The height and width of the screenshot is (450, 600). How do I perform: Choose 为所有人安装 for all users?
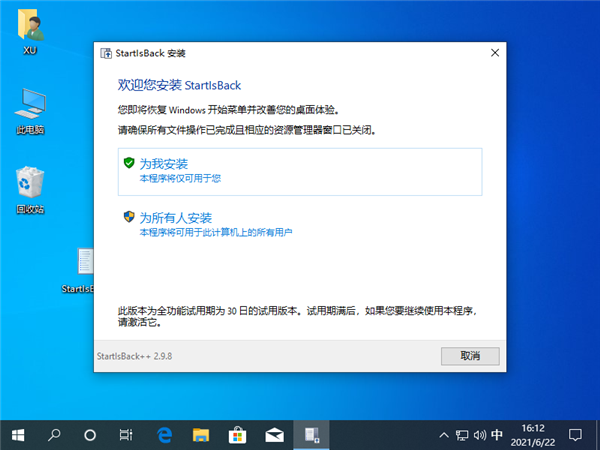(x=175, y=217)
